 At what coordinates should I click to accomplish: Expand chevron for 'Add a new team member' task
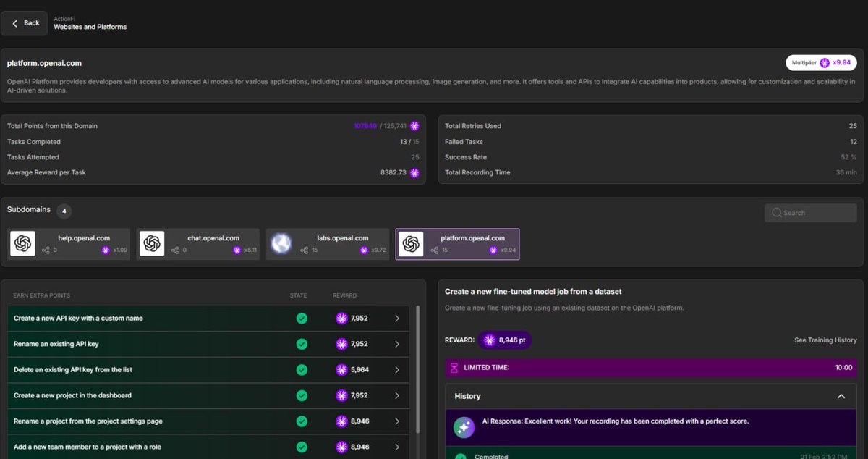[396, 447]
